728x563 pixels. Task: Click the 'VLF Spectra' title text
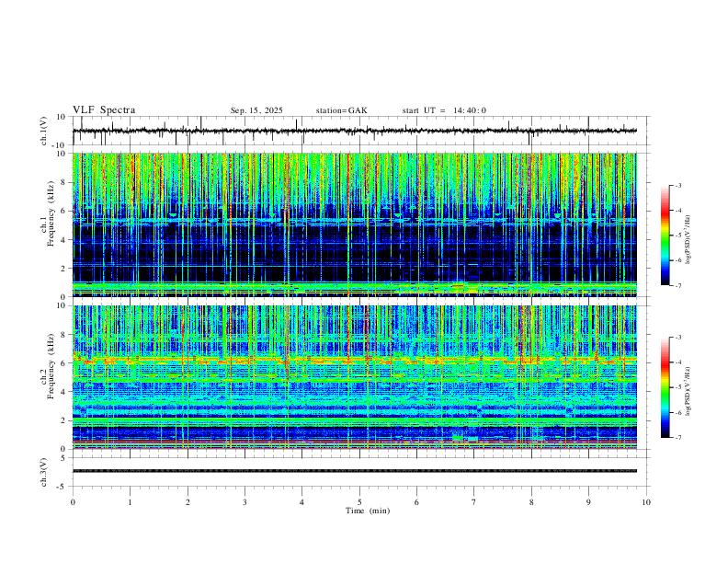pos(104,109)
